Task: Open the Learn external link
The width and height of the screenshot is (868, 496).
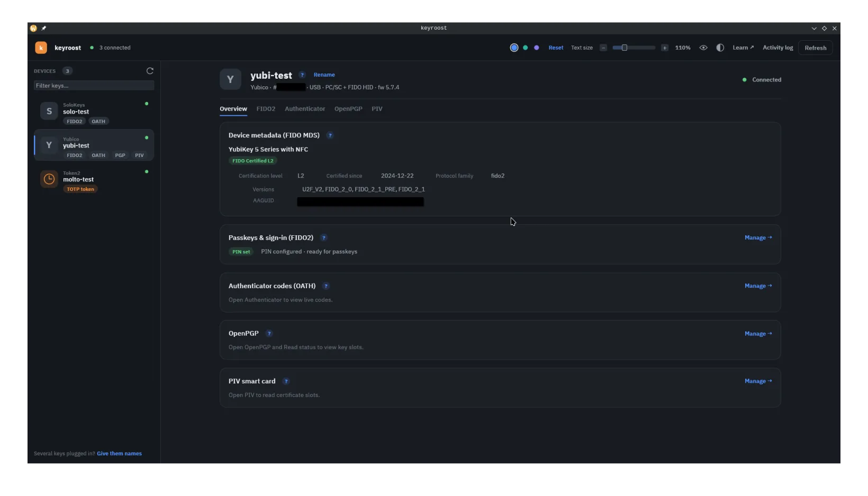Action: click(x=743, y=48)
